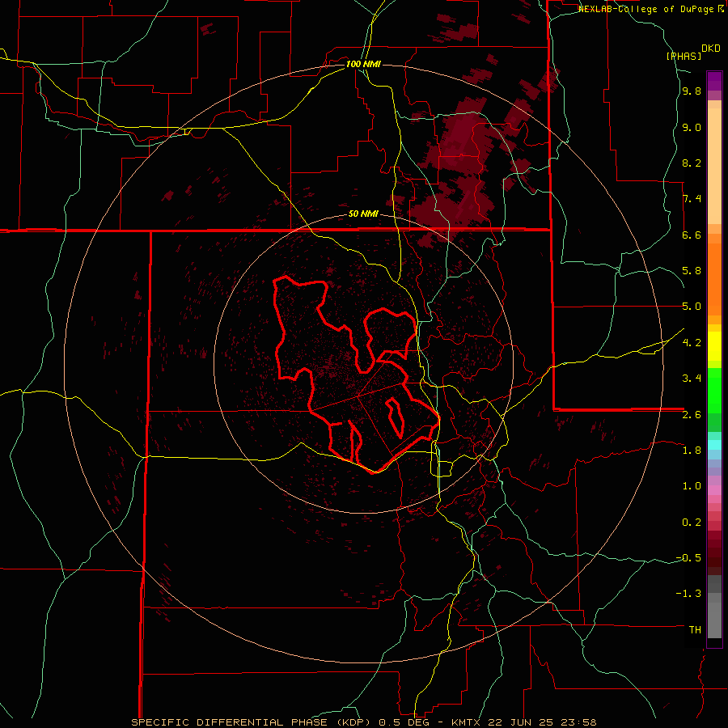
Task: Select the 50 NMI range ring label
Action: (x=363, y=214)
